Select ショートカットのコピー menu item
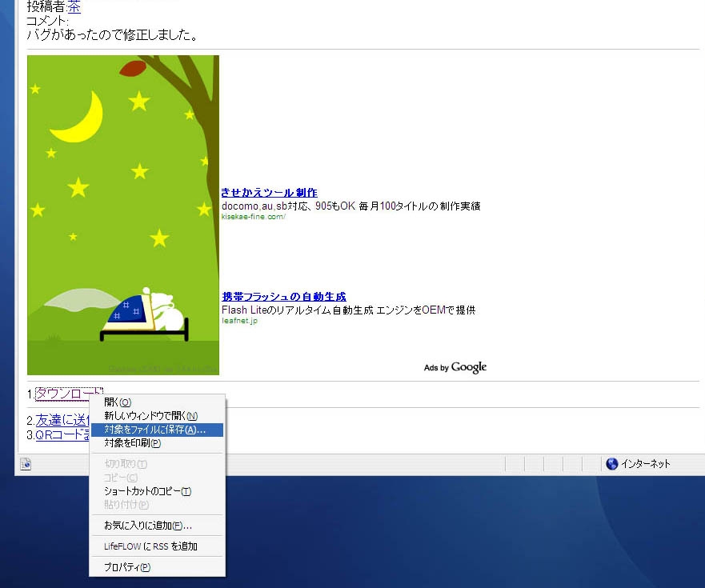Viewport: 705px width, 588px height. [147, 491]
